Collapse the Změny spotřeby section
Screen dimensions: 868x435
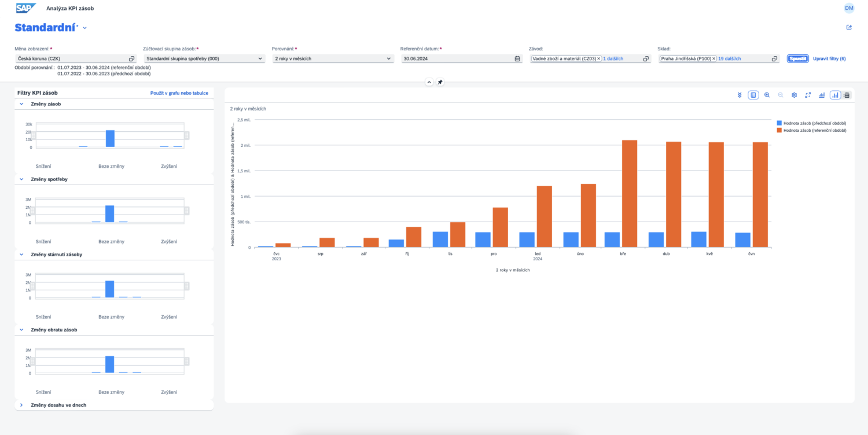21,179
